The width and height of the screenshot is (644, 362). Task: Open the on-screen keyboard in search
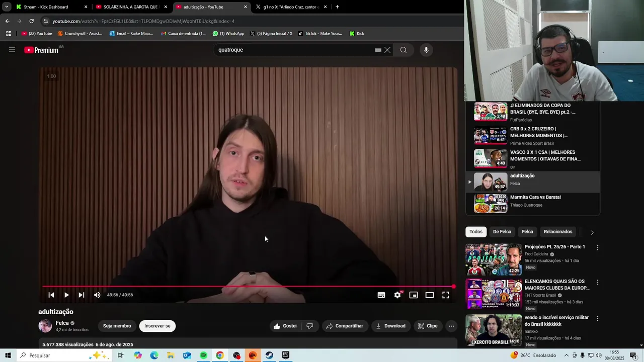pos(378,50)
